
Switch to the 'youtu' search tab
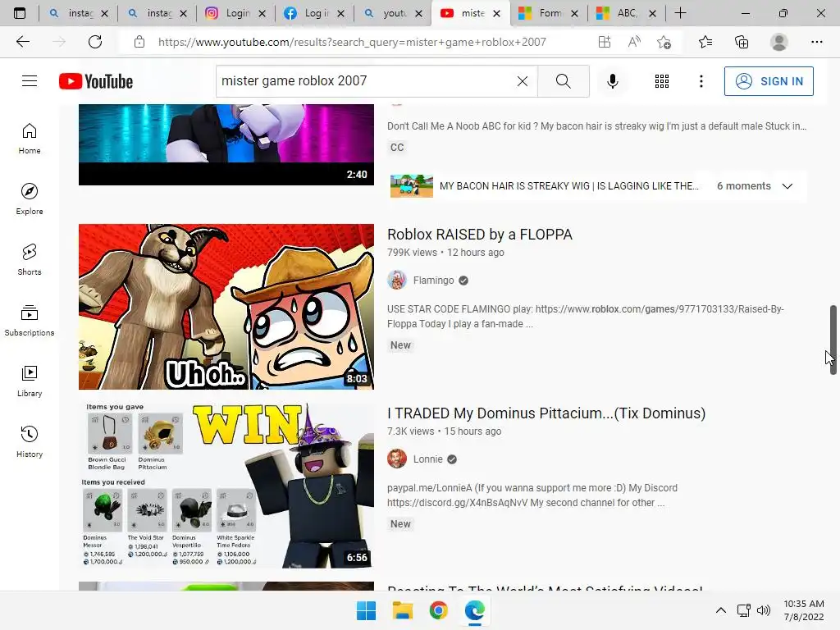393,13
